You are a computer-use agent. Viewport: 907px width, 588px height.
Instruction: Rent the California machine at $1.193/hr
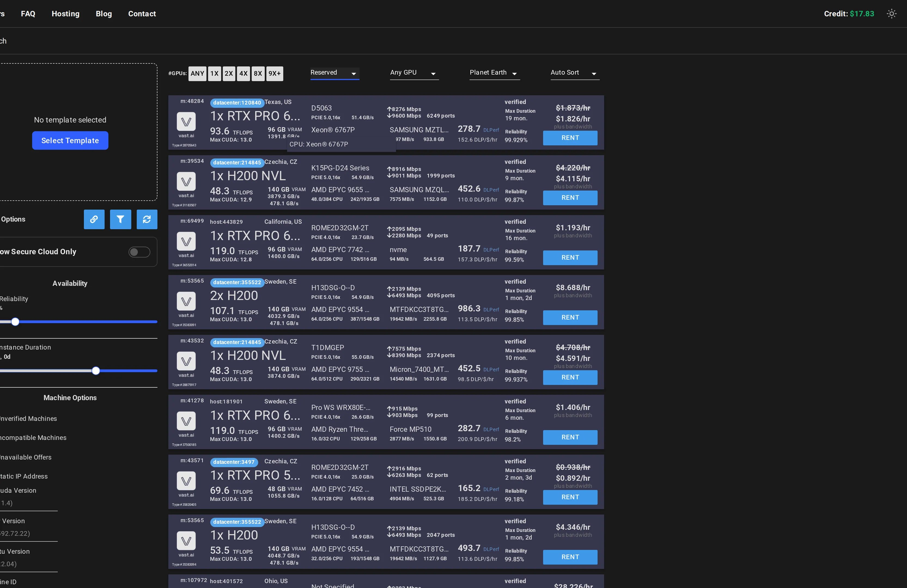coord(570,258)
